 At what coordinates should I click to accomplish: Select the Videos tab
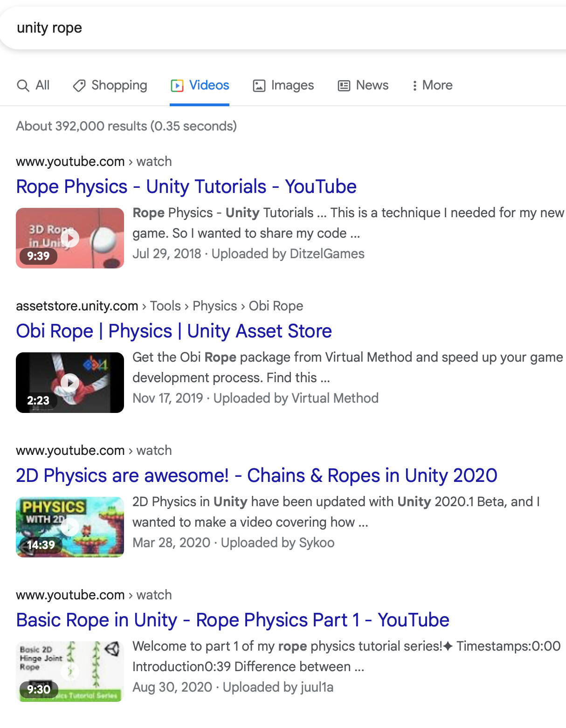(200, 85)
